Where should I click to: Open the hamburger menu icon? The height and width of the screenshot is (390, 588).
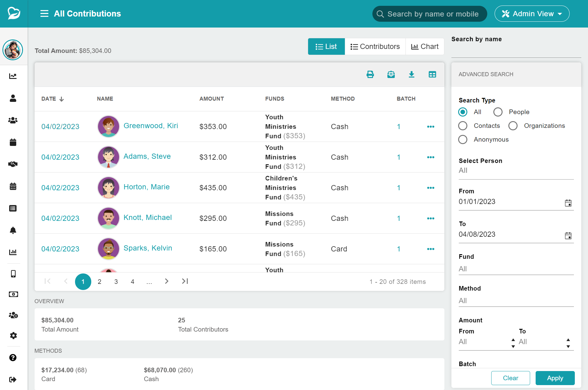coord(44,14)
